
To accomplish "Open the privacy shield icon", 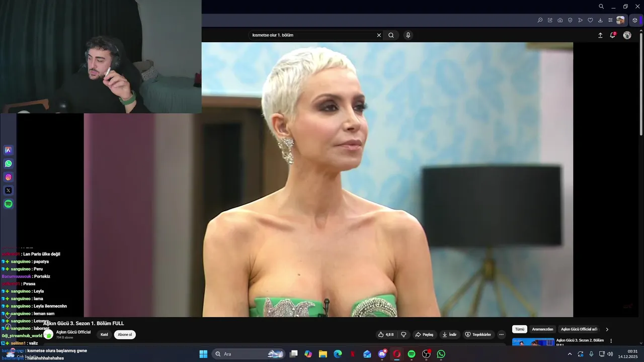I will 570,20.
